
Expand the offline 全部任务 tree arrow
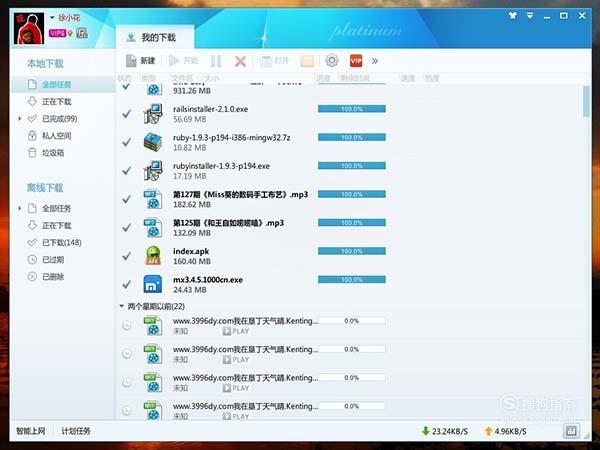pos(19,208)
